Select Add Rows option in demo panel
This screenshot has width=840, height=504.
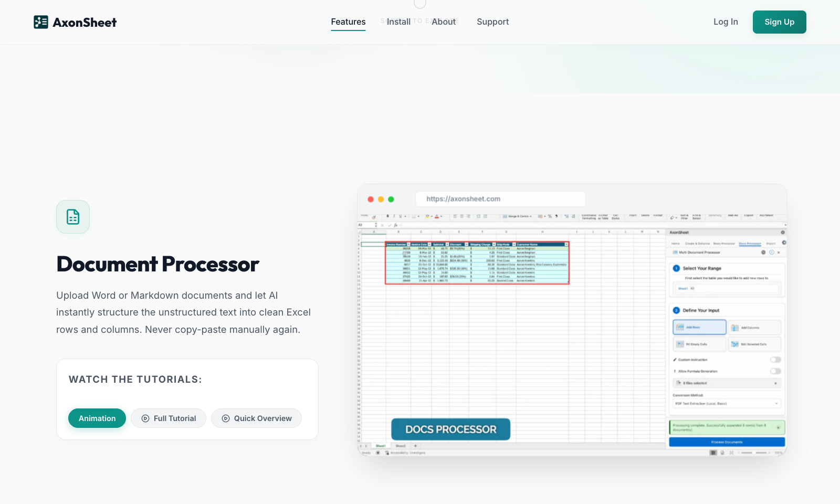[699, 327]
